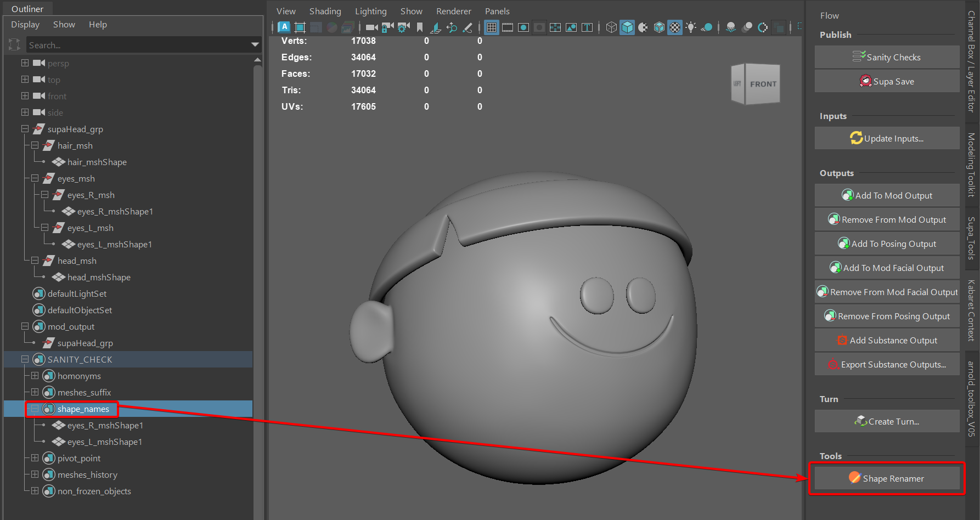This screenshot has width=980, height=520.
Task: Toggle the viewport Grid display
Action: point(492,27)
